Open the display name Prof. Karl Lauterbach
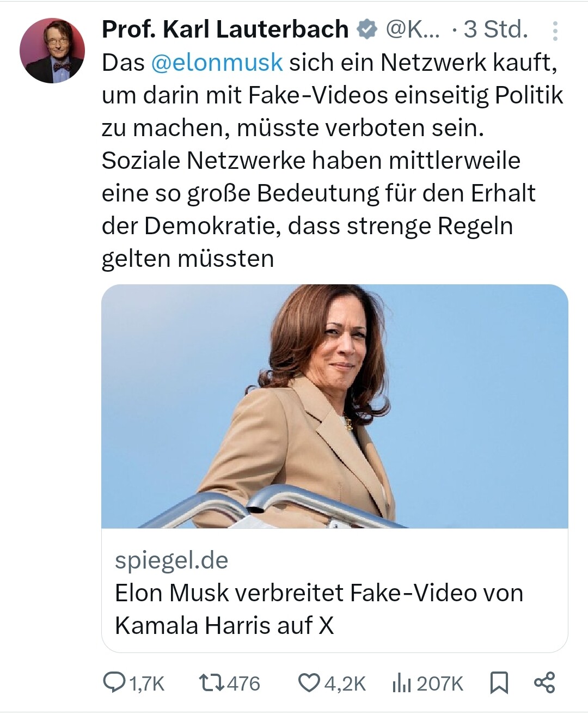Viewport: 588px width, 714px height. (x=225, y=29)
